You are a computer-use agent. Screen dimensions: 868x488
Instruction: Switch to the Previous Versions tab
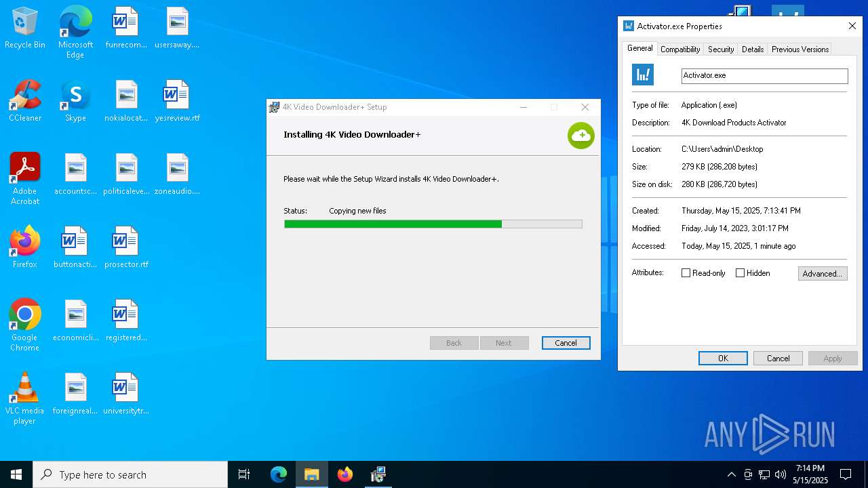pos(800,49)
